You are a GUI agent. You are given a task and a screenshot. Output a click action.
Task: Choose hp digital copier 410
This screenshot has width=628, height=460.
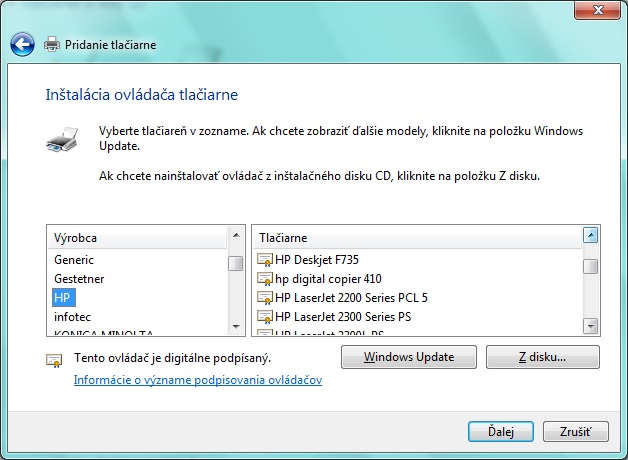328,279
